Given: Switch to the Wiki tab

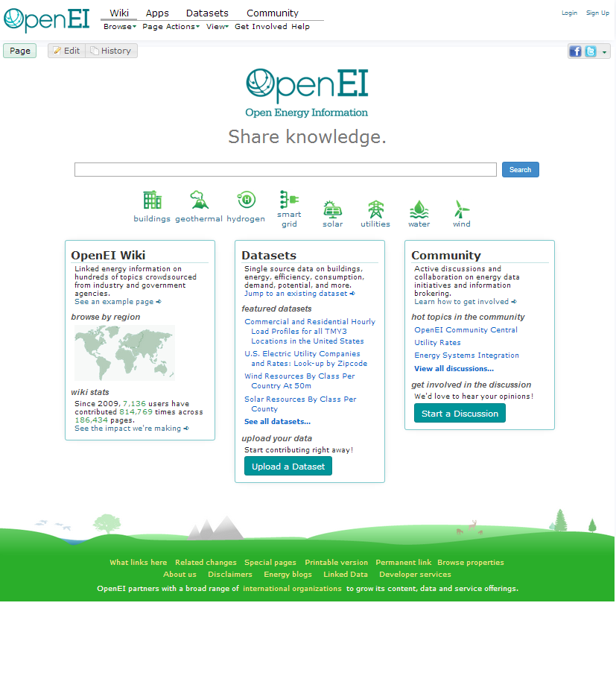Looking at the screenshot, I should (x=118, y=13).
